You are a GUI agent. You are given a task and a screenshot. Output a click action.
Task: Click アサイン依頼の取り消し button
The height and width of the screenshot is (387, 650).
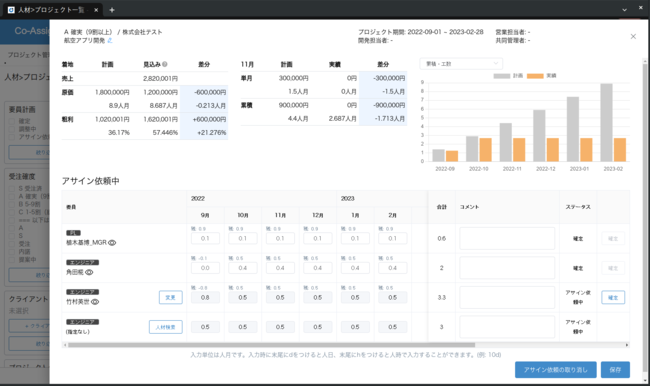tap(556, 370)
